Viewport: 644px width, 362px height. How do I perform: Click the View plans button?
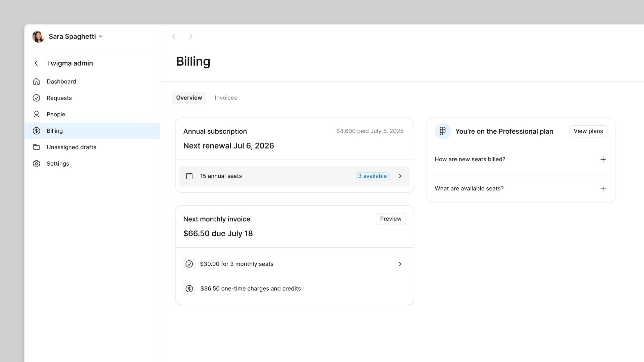[588, 131]
